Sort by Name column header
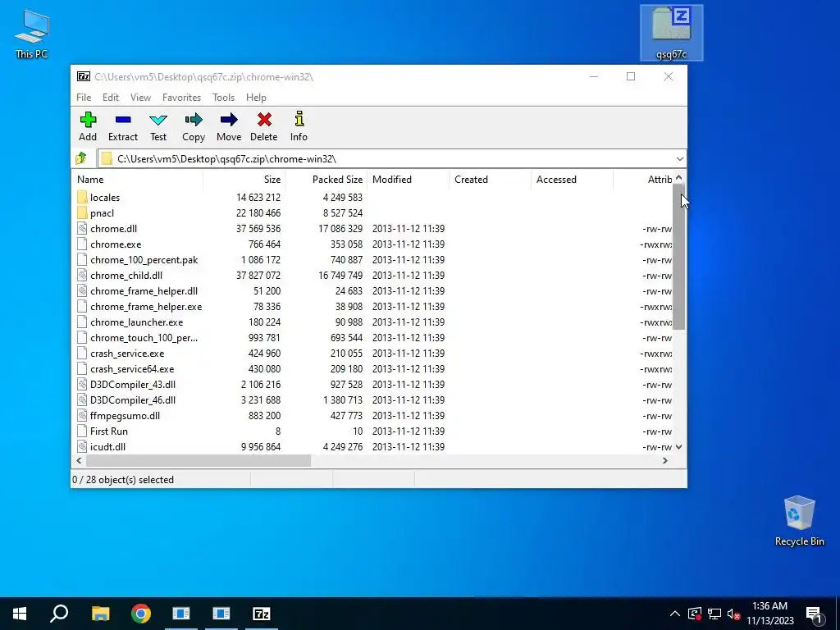The image size is (840, 630). tap(137, 180)
